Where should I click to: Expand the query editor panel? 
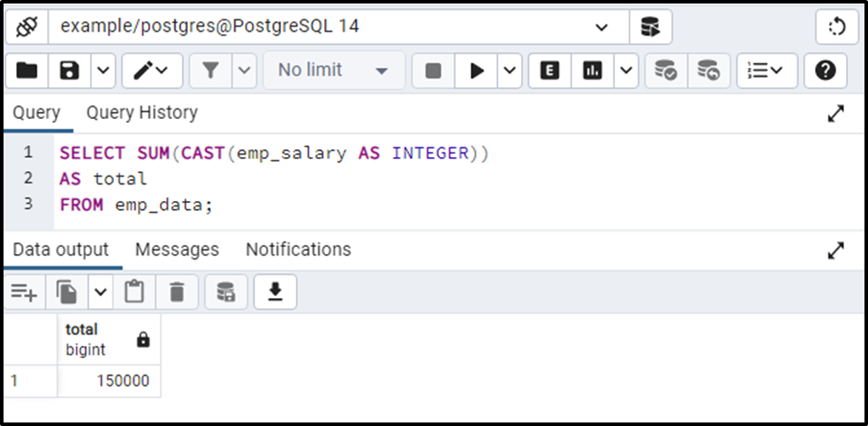[x=836, y=114]
